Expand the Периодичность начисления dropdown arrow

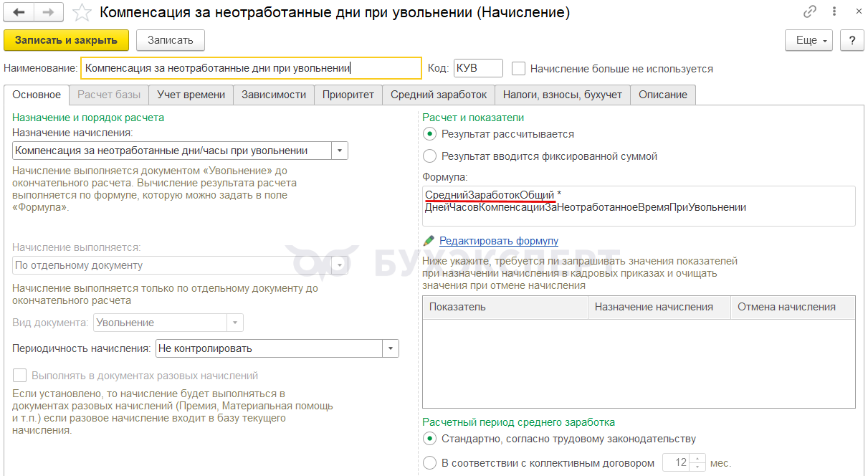pos(391,348)
